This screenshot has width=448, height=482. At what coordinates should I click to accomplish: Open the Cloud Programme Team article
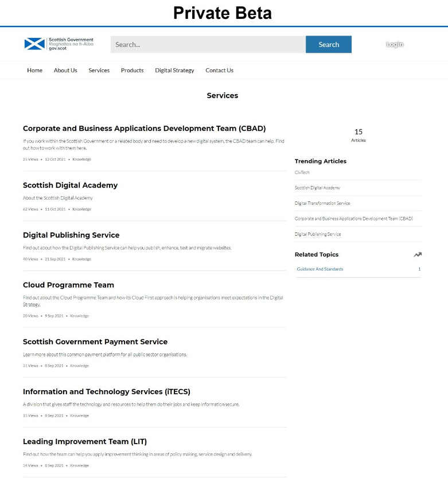[x=68, y=285]
